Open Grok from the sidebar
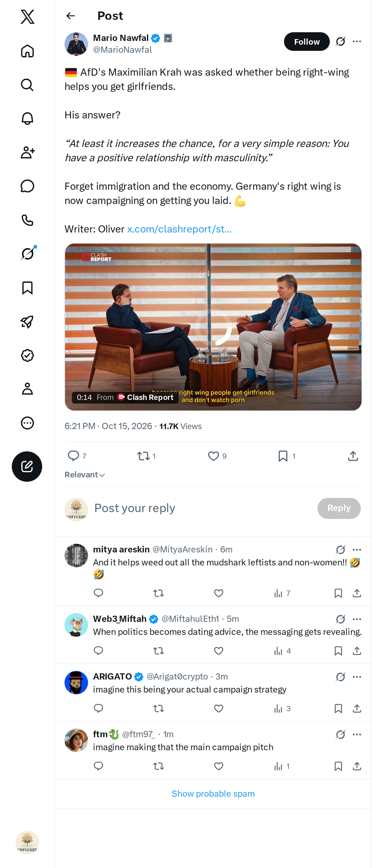The image size is (372, 868). (x=27, y=253)
